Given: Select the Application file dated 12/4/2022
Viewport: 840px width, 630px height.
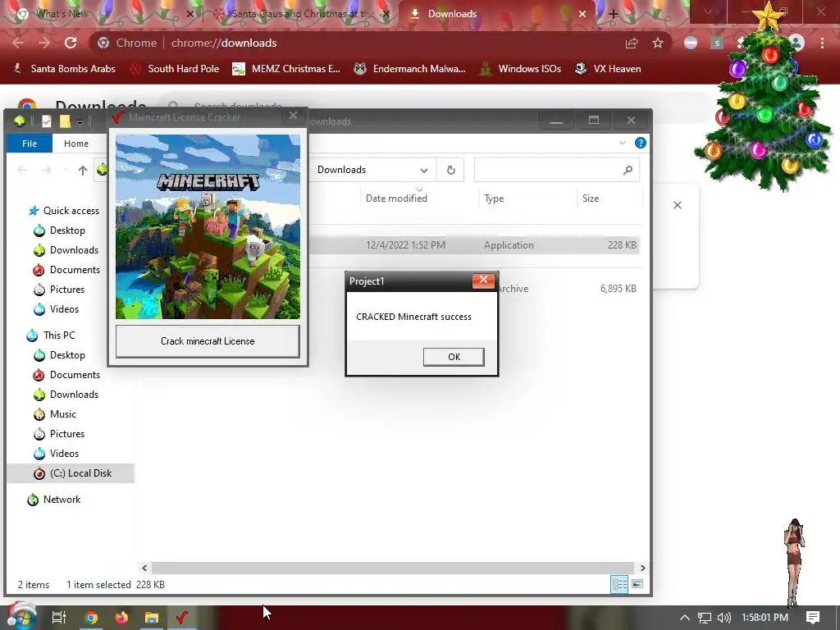Looking at the screenshot, I should [x=474, y=244].
